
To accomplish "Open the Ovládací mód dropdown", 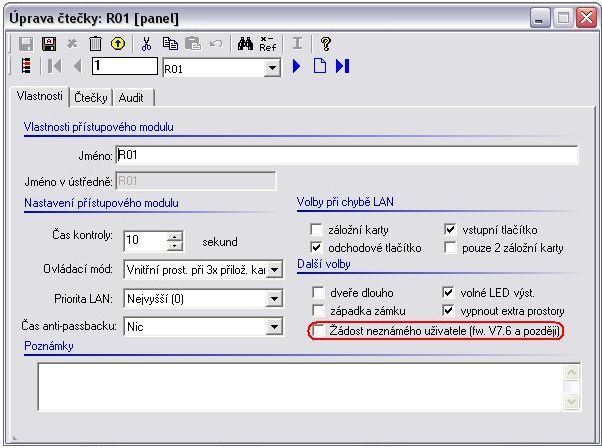I will point(275,269).
